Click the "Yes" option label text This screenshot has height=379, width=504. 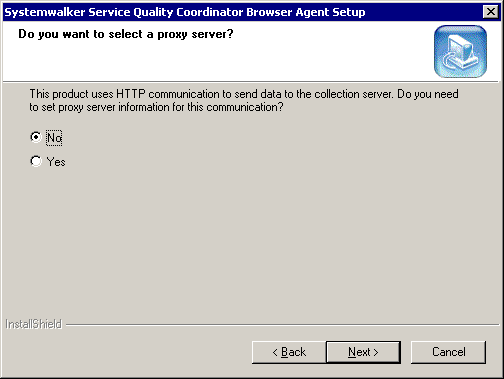click(x=56, y=162)
